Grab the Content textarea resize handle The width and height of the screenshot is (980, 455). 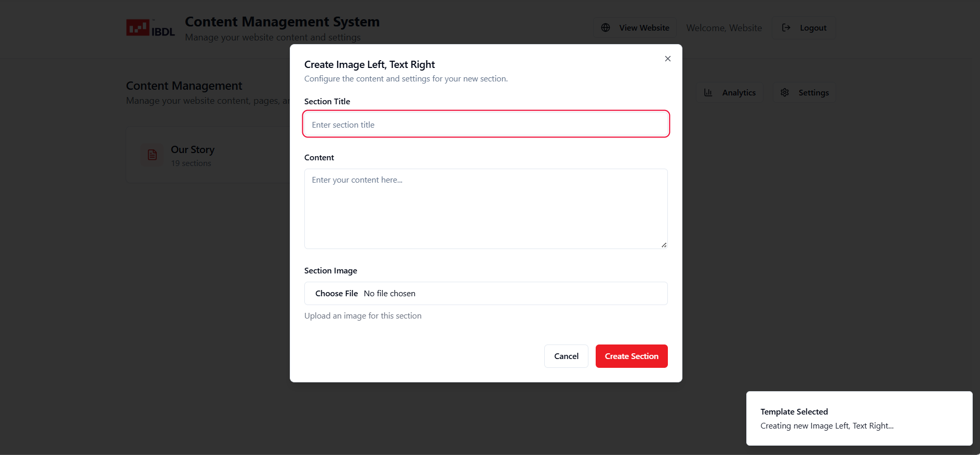coord(664,245)
